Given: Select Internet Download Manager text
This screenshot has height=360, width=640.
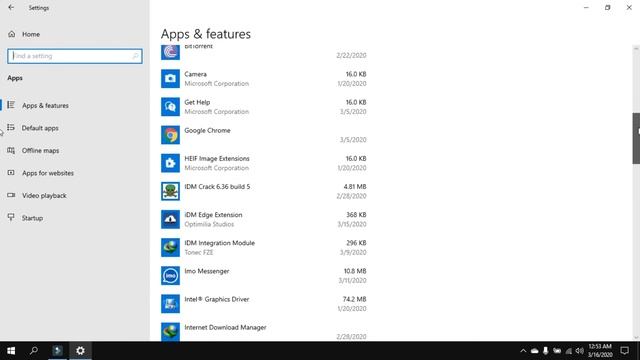Looking at the screenshot, I should pos(225,328).
